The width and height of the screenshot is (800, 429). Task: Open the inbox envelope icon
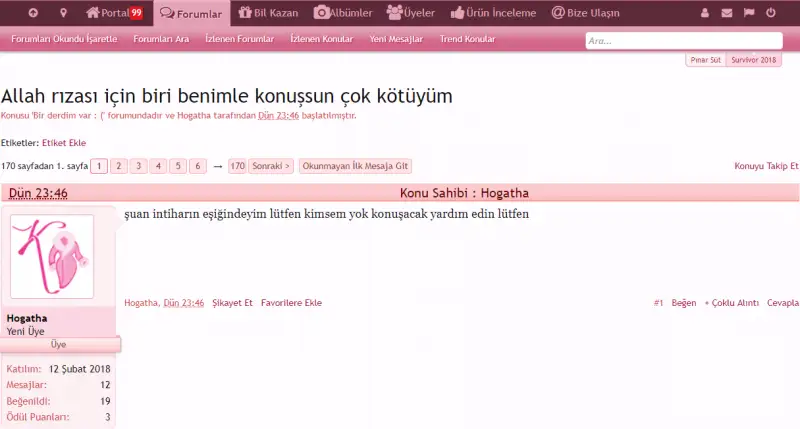click(x=726, y=13)
